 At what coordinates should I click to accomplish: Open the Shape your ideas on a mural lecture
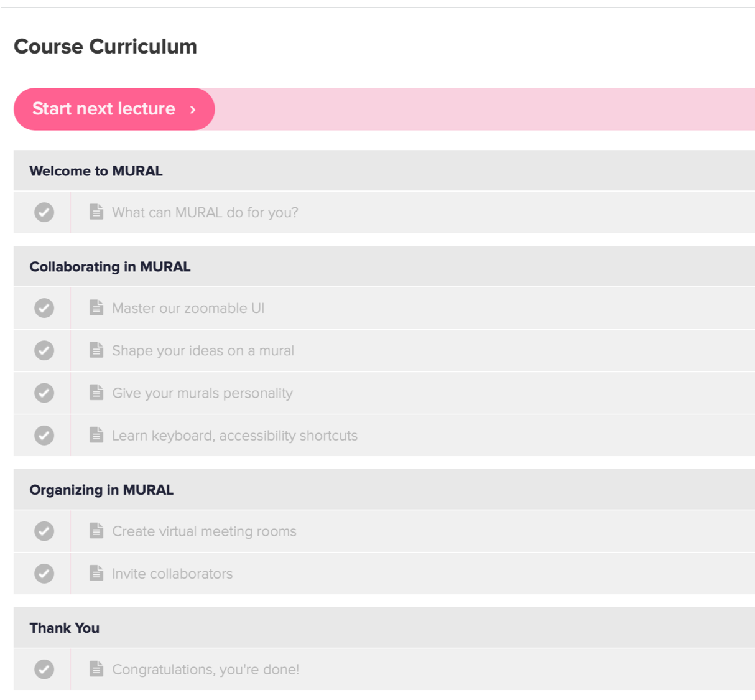203,350
